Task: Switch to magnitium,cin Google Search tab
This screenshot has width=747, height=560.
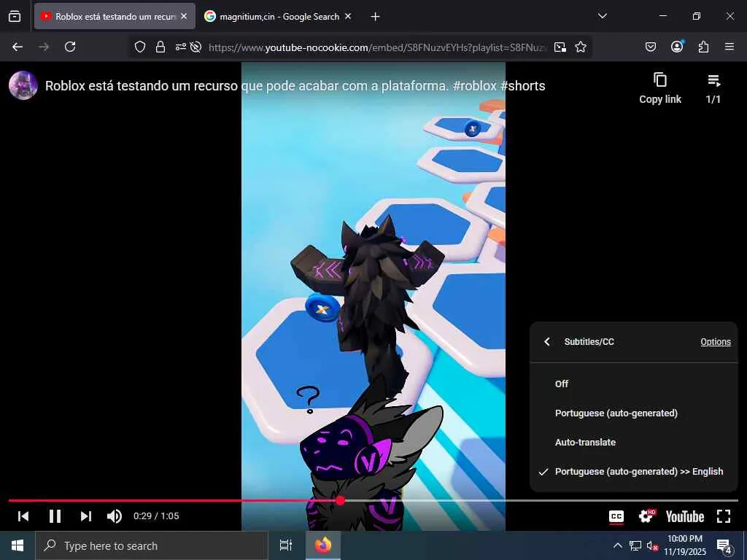Action: [x=278, y=16]
